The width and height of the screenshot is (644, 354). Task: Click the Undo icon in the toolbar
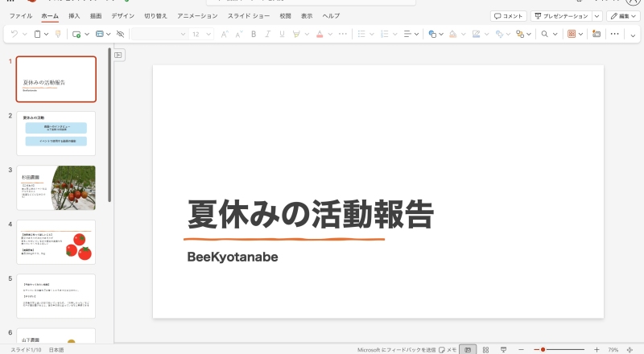15,34
